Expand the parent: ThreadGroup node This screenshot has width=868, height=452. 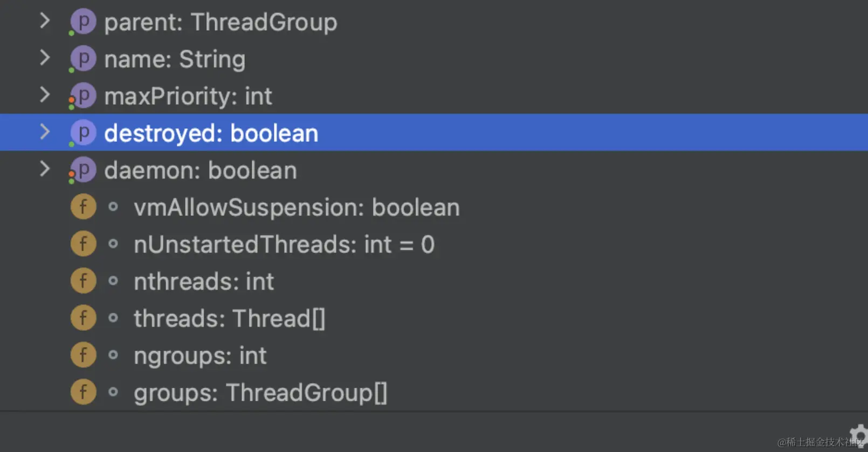click(45, 21)
